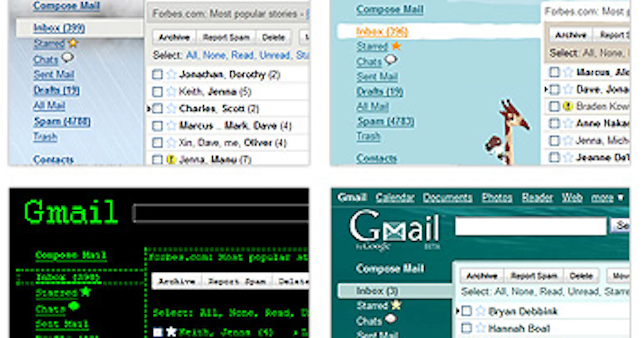This screenshot has height=338, width=644.
Task: Star the Xin, Dave, me, Oliver (4) conversation
Action: point(171,143)
